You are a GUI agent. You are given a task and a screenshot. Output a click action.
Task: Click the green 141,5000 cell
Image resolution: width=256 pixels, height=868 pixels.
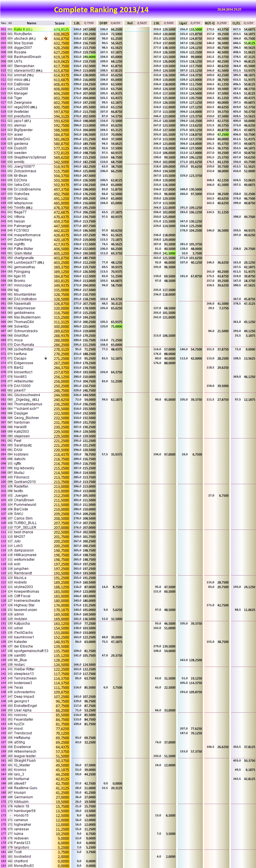tap(169, 253)
